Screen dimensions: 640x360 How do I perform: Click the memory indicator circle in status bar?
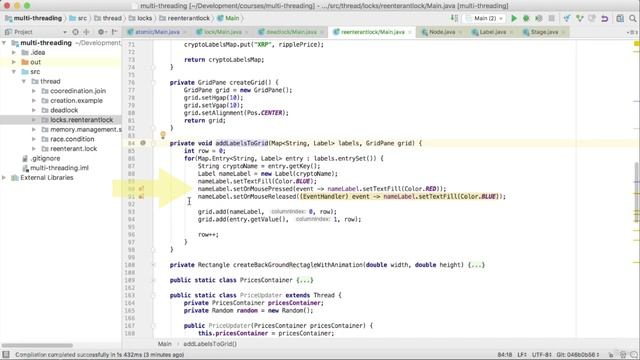pyautogui.click(x=633, y=355)
